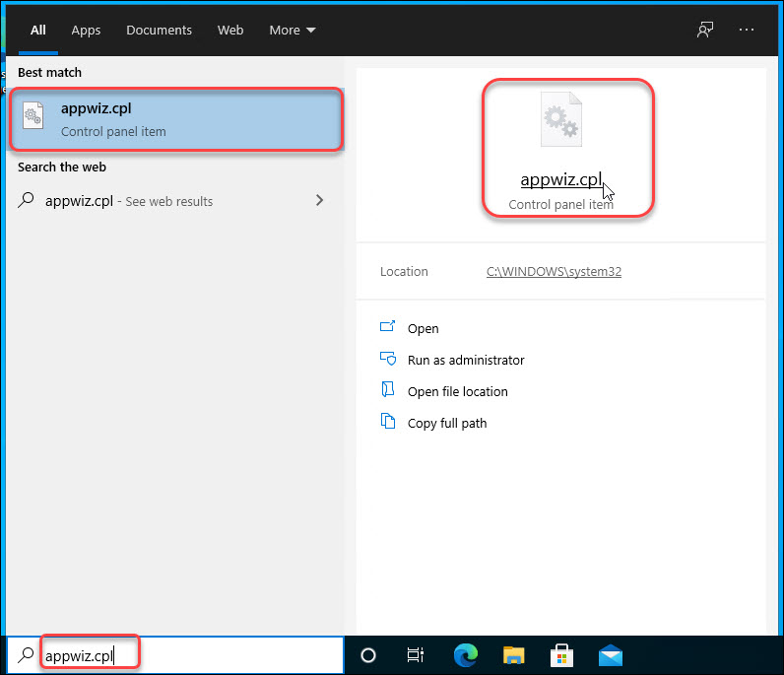This screenshot has height=675, width=784.
Task: Open the three-dot options menu
Action: click(x=746, y=30)
